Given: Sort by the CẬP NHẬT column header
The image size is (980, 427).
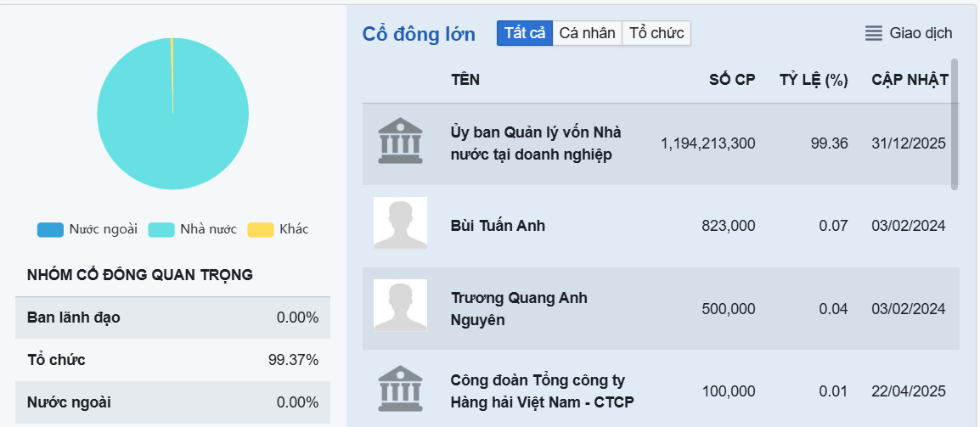Looking at the screenshot, I should pyautogui.click(x=910, y=81).
